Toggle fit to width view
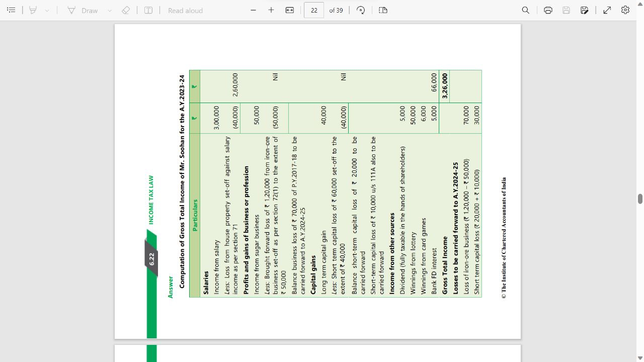The height and width of the screenshot is (362, 644). (x=290, y=10)
